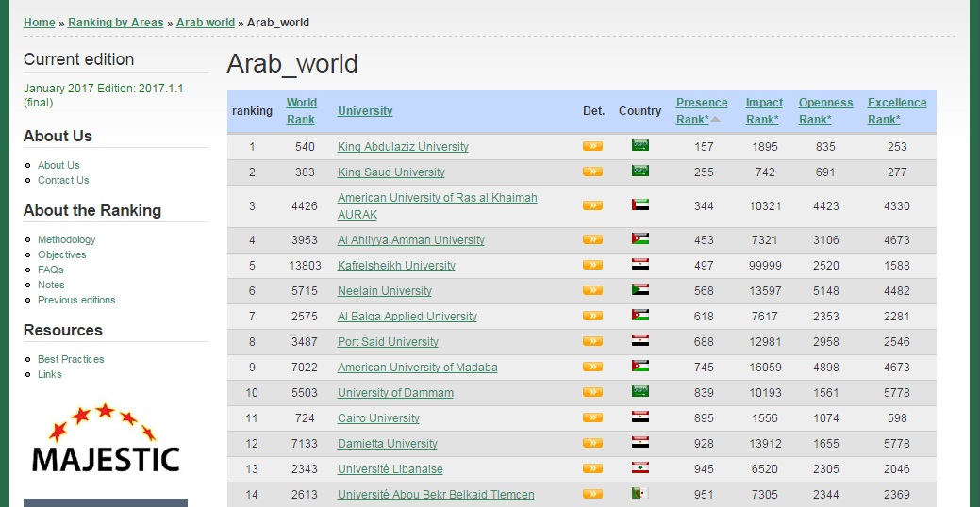Open Ranking by Areas breadcrumb link
This screenshot has height=507, width=980.
116,23
